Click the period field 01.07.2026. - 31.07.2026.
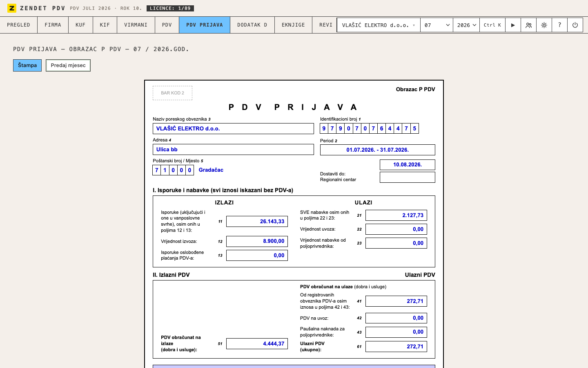This screenshot has height=368, width=588. click(378, 150)
